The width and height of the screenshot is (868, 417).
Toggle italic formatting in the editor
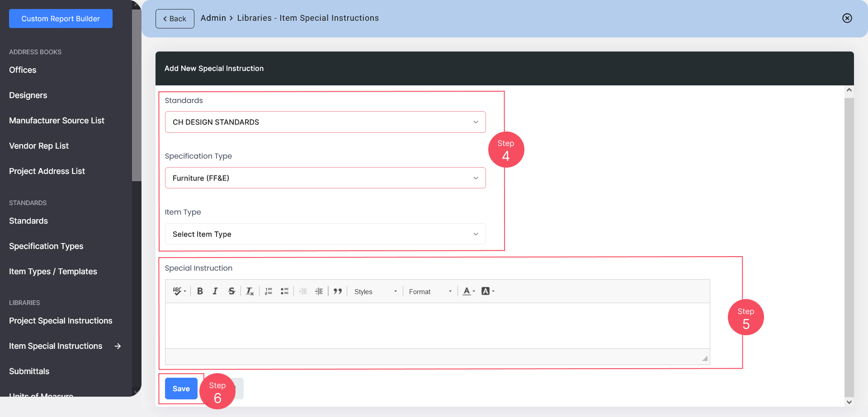(x=215, y=291)
